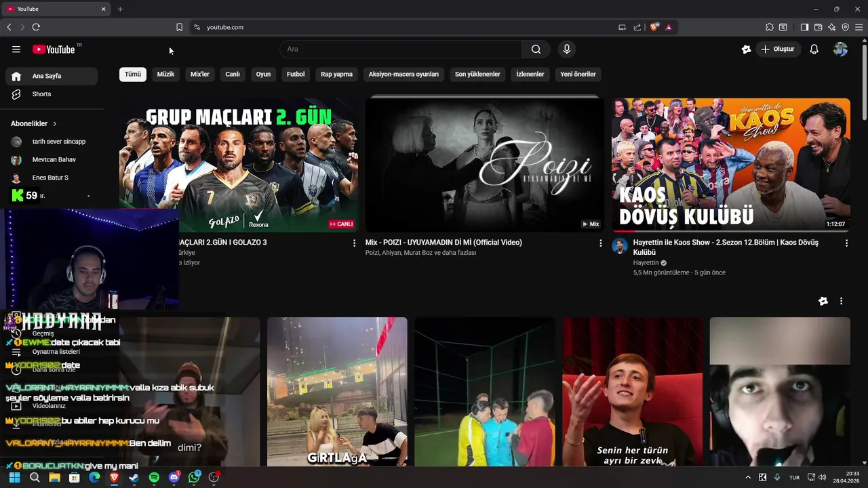Image resolution: width=868 pixels, height=488 pixels.
Task: Open Steam from the taskbar
Action: [134, 477]
